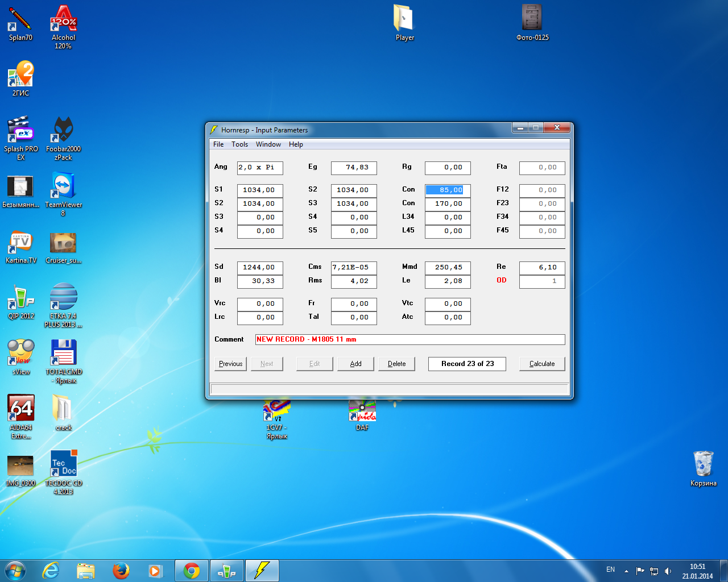Launch TeamViewer 8 desktop shortcut

63,194
